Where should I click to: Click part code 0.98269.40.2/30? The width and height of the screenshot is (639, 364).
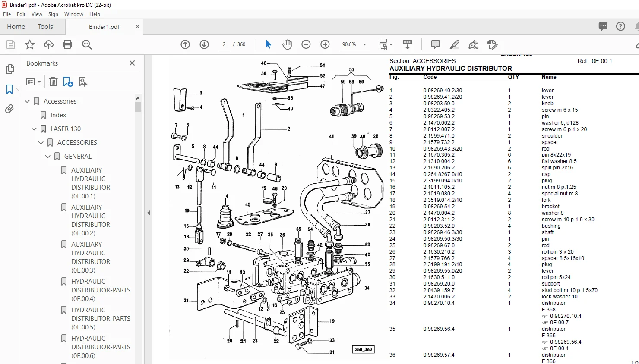coord(443,91)
